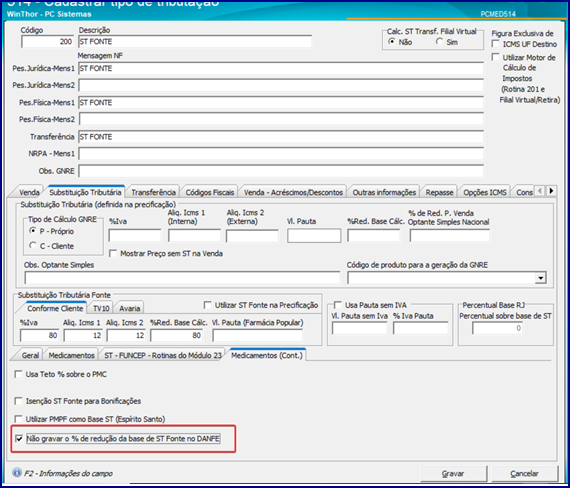Open the Venda tab

point(29,192)
